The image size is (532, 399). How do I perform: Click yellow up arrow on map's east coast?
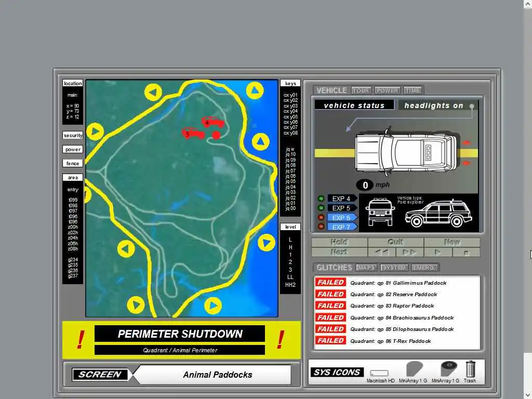tap(261, 141)
